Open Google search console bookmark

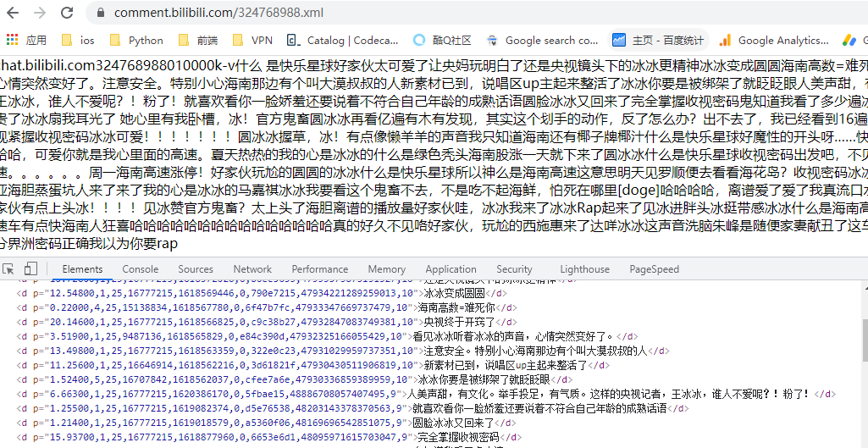click(542, 41)
